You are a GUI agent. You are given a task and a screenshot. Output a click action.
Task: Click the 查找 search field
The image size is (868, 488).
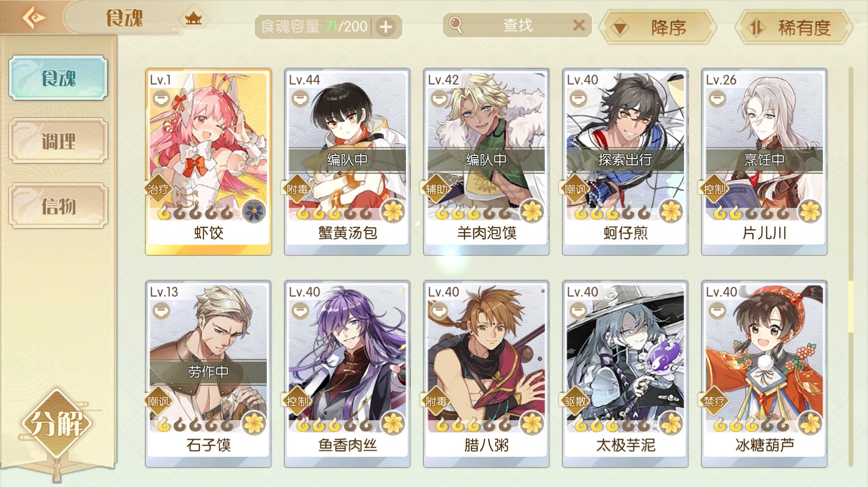[517, 25]
